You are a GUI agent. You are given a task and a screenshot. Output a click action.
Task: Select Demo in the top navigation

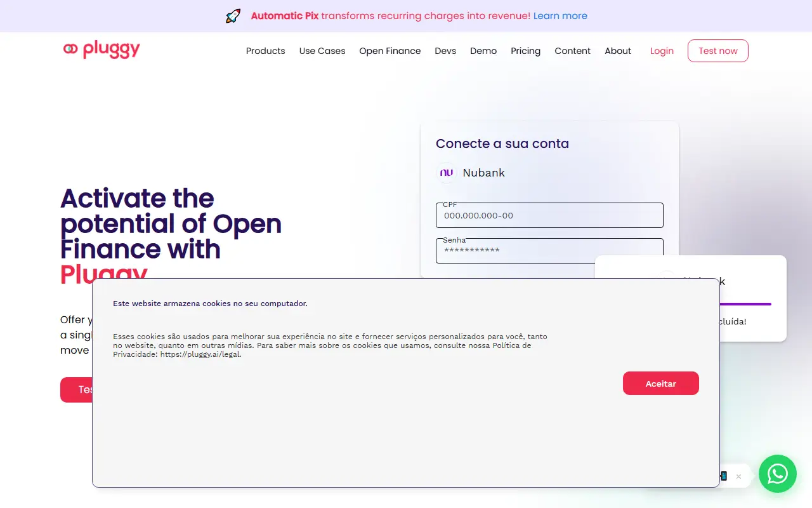(x=483, y=51)
